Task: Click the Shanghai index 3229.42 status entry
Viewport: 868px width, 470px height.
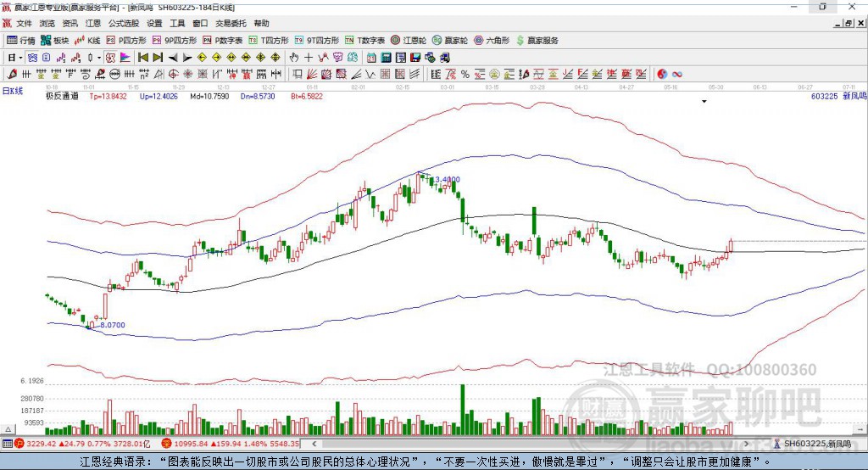Action: pyautogui.click(x=83, y=444)
